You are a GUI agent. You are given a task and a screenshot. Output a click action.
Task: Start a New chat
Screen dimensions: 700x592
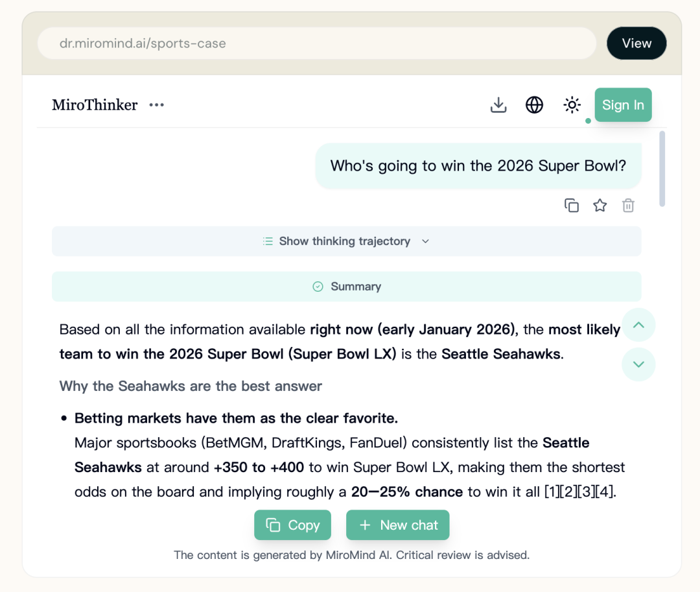(397, 525)
